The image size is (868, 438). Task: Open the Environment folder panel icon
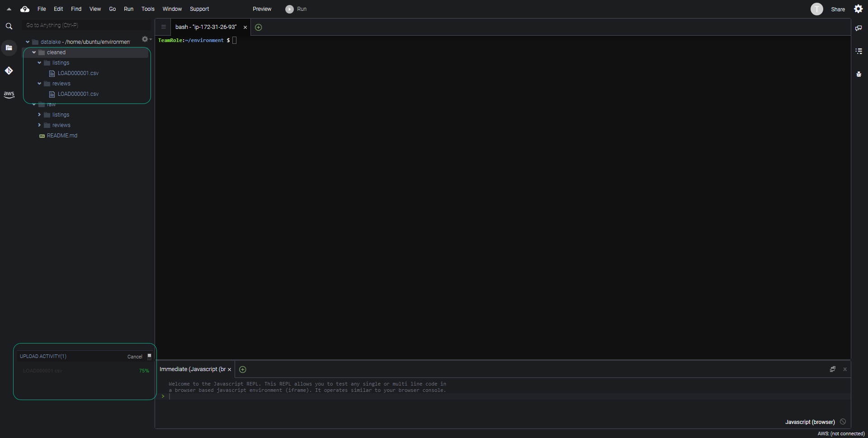click(9, 47)
